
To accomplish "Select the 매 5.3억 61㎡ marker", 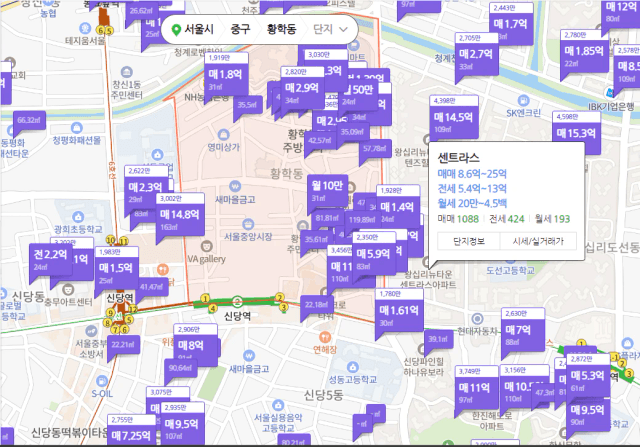I will coord(587,376).
